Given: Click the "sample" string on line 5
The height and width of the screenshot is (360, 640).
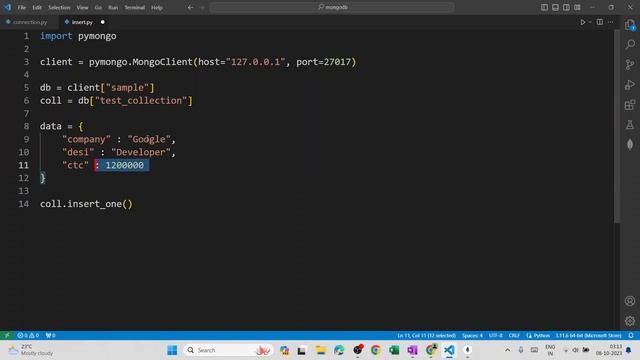Looking at the screenshot, I should tap(127, 88).
